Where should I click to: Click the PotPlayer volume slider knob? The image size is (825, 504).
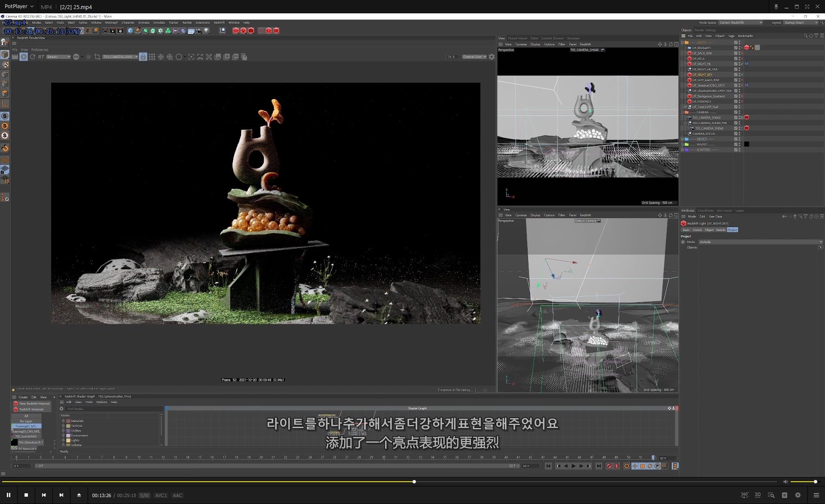816,482
